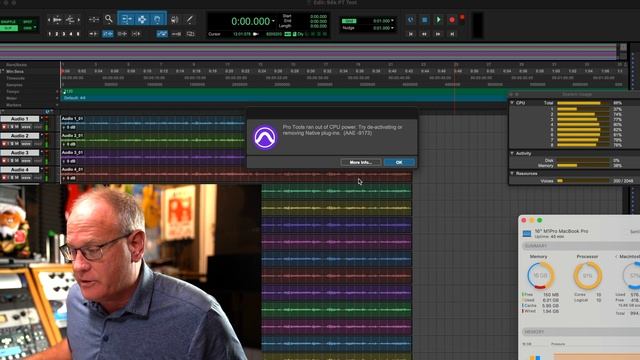Enable Slip edit mode
Viewport: 640px width, 360px height.
tap(8, 28)
